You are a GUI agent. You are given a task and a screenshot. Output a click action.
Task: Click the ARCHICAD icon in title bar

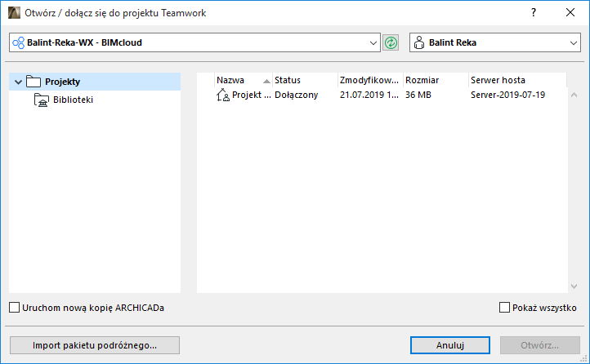(13, 13)
